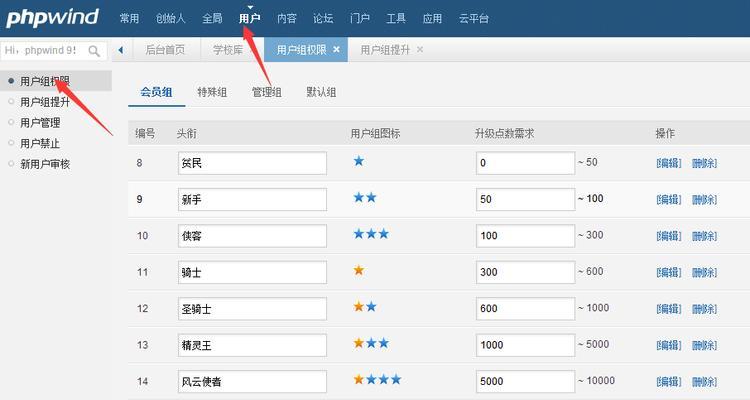Click the search magnifier icon
Viewport: 750px width, 400px height.
[94, 51]
